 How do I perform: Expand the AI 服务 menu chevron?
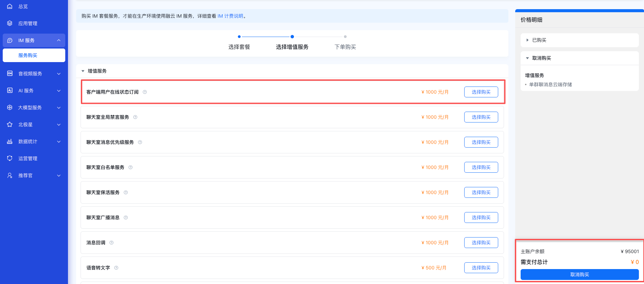tap(59, 91)
